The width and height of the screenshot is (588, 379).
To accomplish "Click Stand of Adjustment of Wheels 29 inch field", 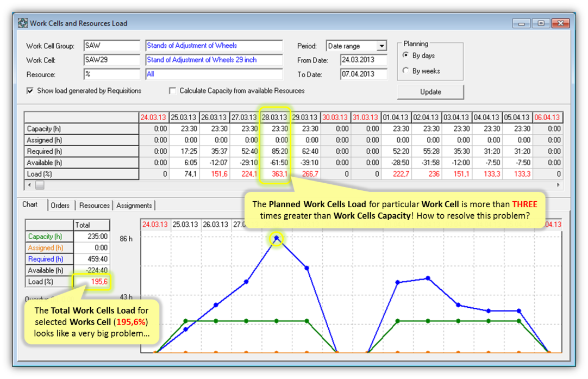I will point(214,60).
